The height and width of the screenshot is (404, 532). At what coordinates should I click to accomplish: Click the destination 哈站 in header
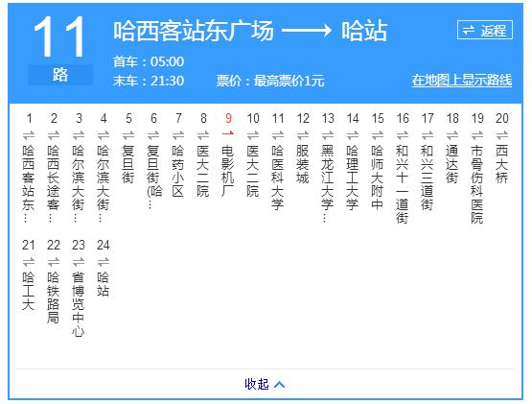pos(364,31)
